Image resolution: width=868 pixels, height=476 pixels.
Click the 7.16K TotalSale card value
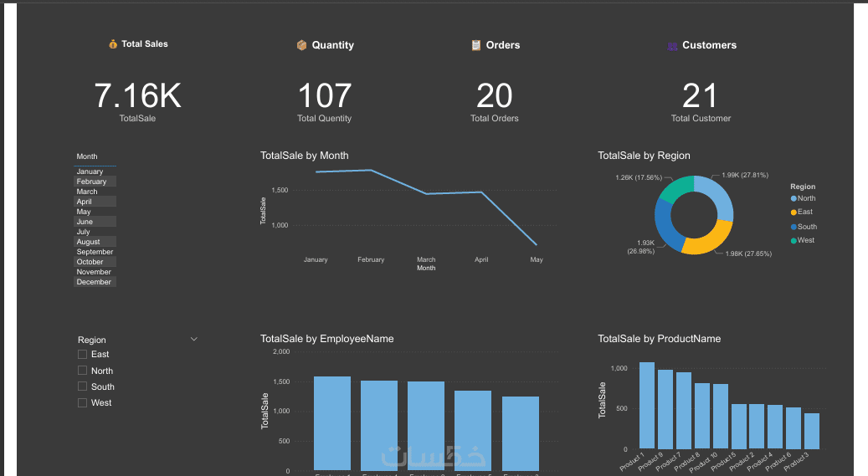click(138, 95)
